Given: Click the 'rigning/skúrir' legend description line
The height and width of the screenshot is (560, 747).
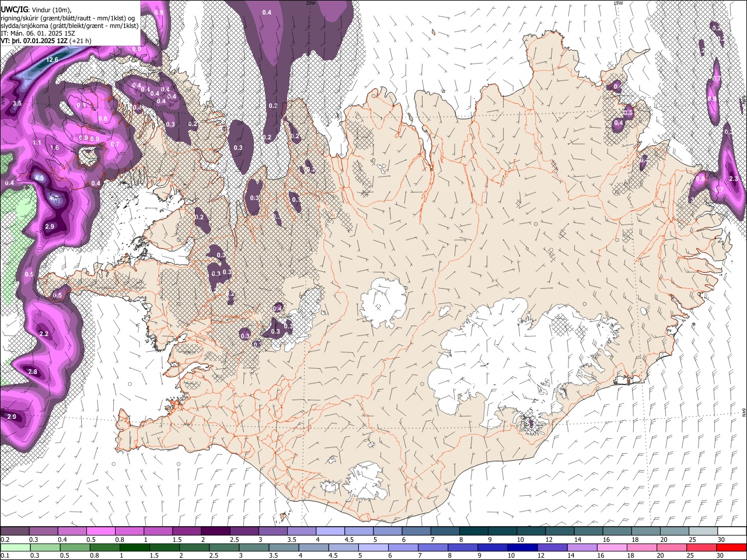Looking at the screenshot, I should point(68,18).
